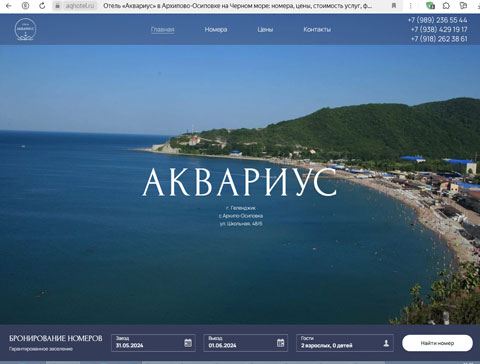Open the Цены menu item
Screen dimensions: 480x364
click(x=265, y=29)
